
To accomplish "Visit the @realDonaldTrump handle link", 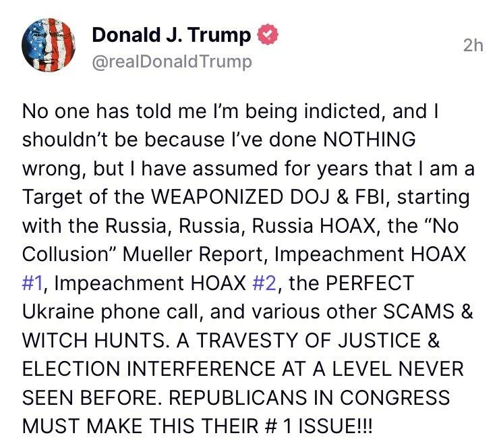I will pos(172,61).
